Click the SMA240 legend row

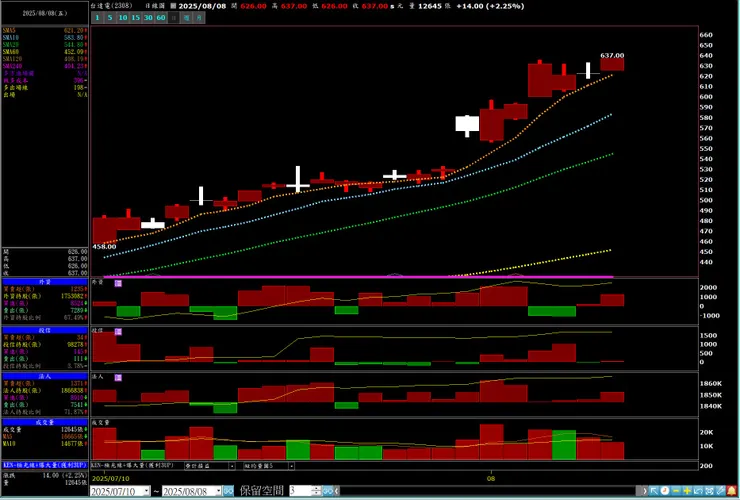45,66
